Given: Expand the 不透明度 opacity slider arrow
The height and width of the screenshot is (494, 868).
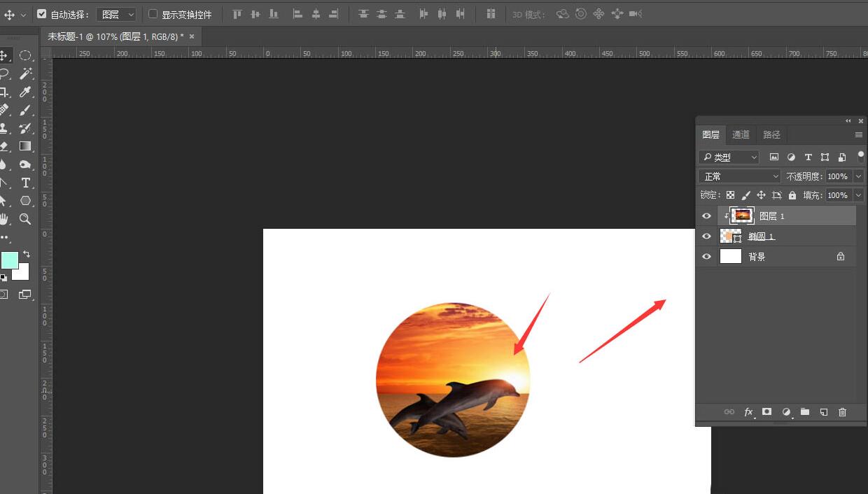Looking at the screenshot, I should [859, 176].
